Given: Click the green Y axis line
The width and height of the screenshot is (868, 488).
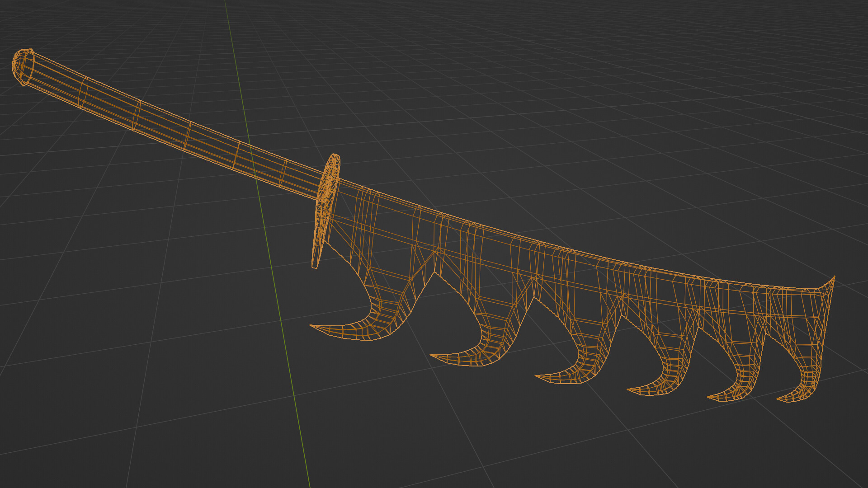Looking at the screenshot, I should tap(289, 361).
